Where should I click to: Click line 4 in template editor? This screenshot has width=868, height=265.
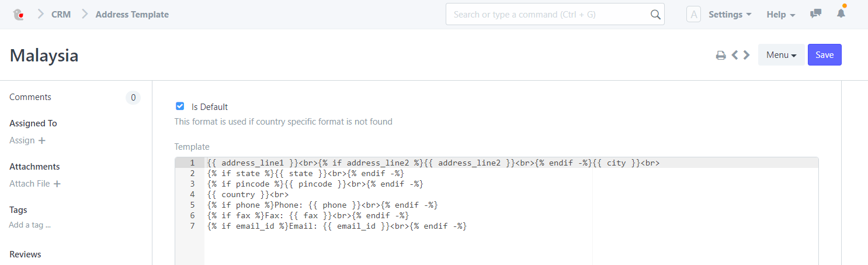350,194
